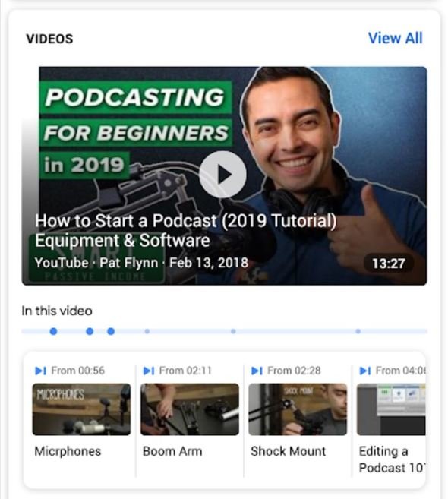The image size is (448, 499).
Task: Jump to the last timeline dot marker
Action: (358, 331)
